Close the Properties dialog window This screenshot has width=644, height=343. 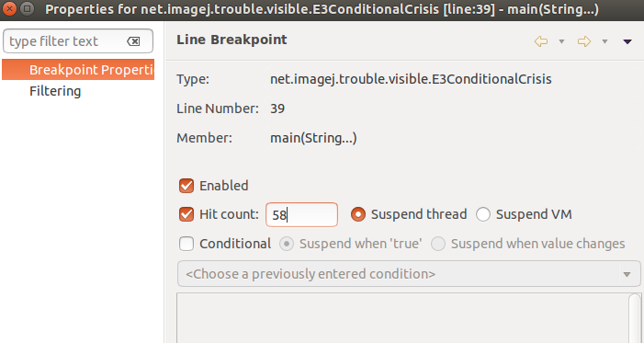[x=9, y=8]
